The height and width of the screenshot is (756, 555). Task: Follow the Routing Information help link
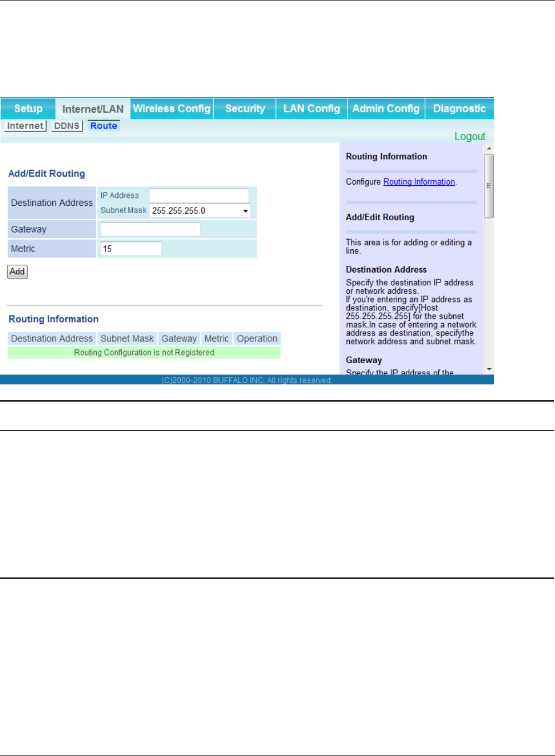coord(419,182)
